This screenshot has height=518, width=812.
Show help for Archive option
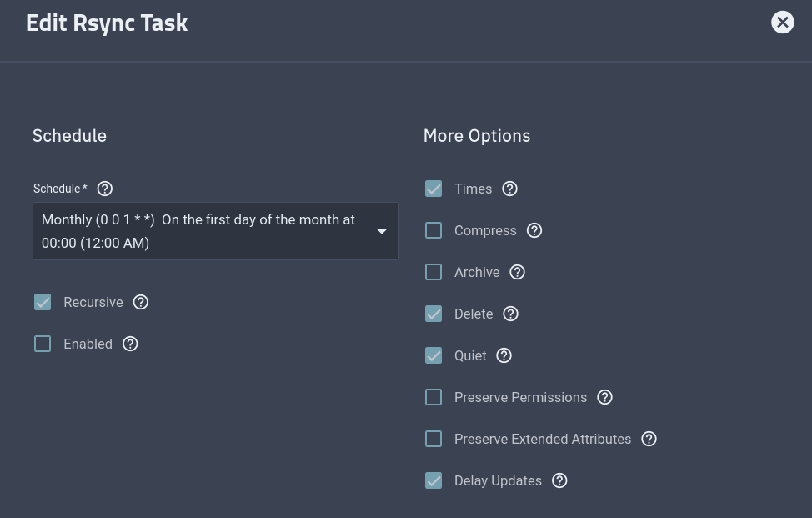518,272
